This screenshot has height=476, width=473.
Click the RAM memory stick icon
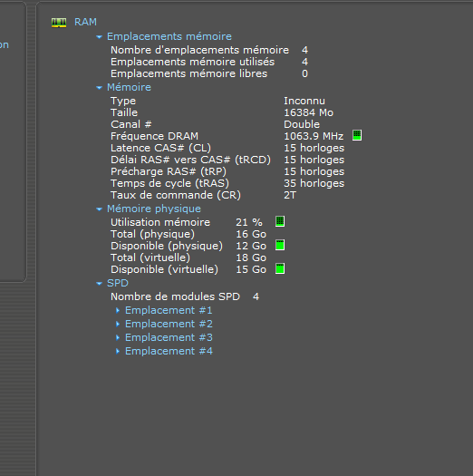[x=59, y=23]
